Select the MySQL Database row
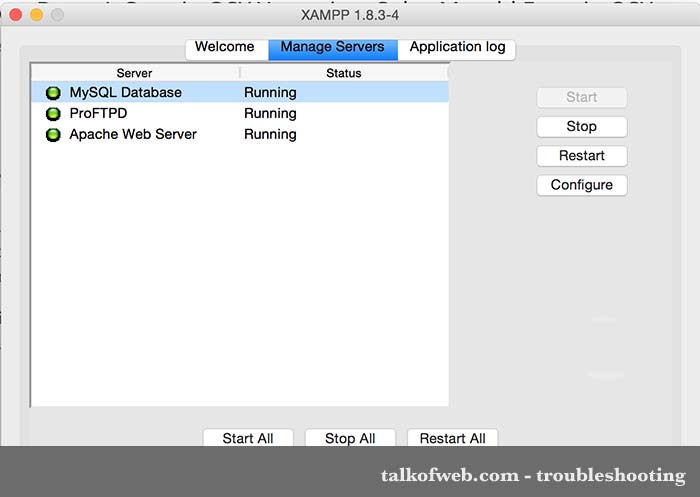 pos(240,92)
